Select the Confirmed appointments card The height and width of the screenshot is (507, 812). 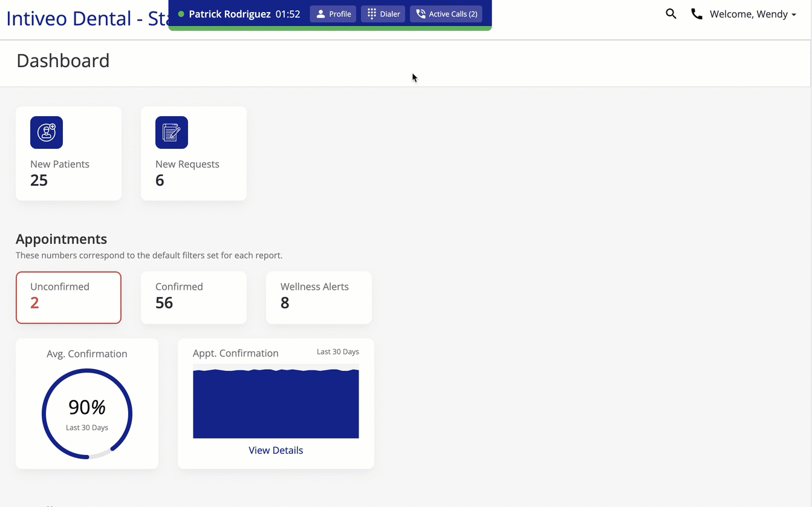193,297
